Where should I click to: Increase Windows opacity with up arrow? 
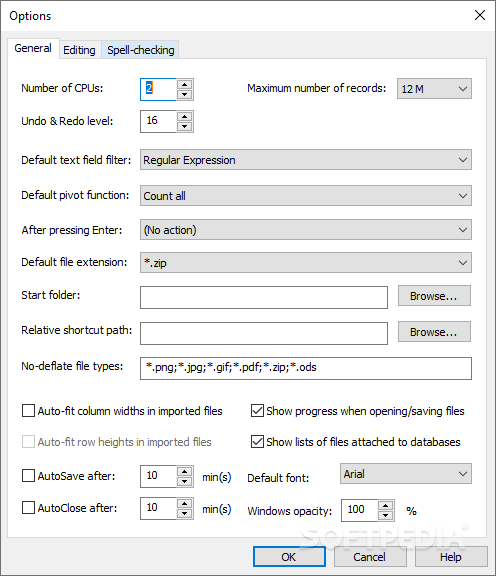pos(385,505)
